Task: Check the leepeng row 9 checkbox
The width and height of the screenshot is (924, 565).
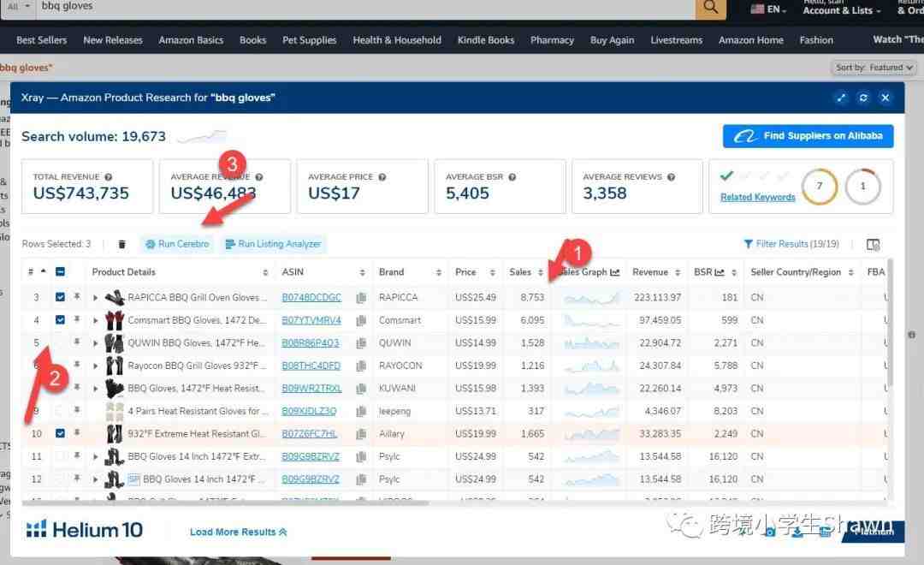Action: 60,410
